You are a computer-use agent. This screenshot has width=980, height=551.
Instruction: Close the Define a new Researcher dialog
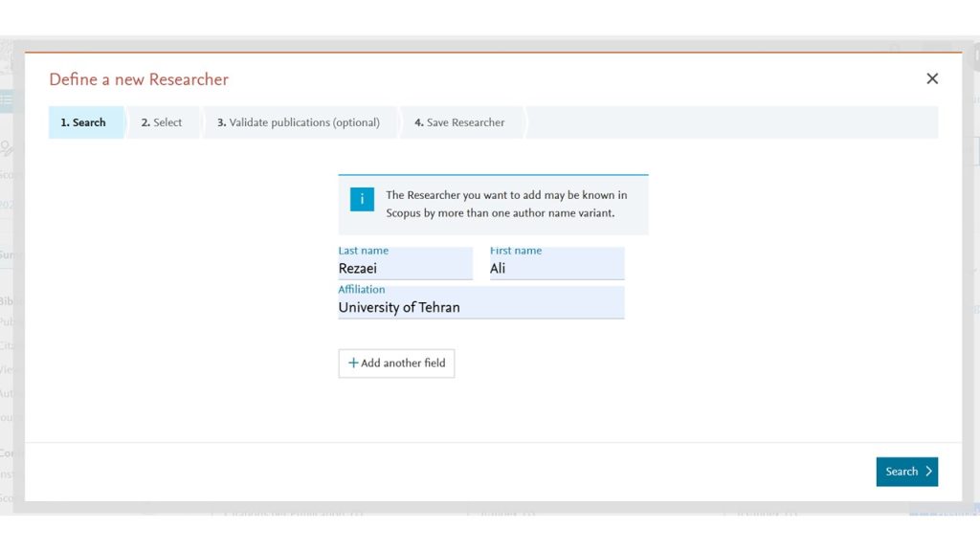click(932, 78)
